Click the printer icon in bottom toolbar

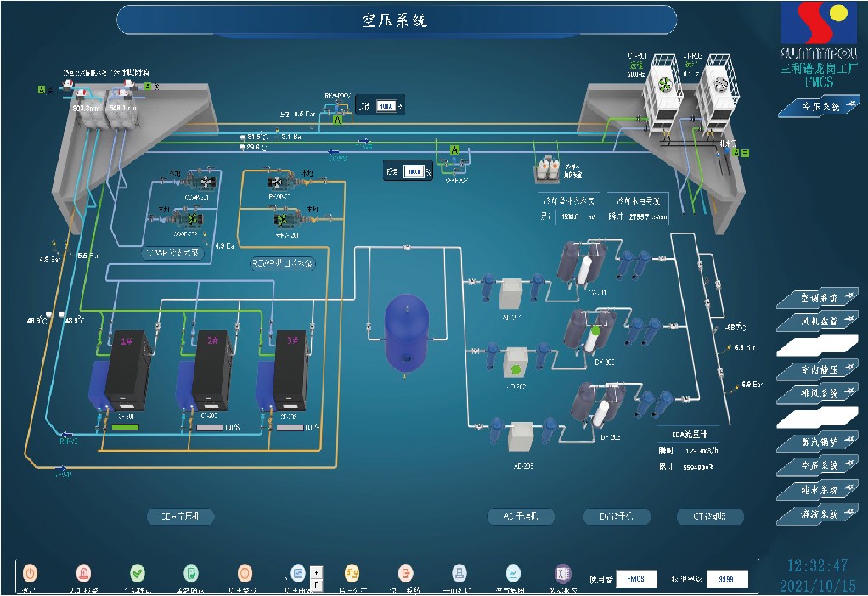pos(459,573)
